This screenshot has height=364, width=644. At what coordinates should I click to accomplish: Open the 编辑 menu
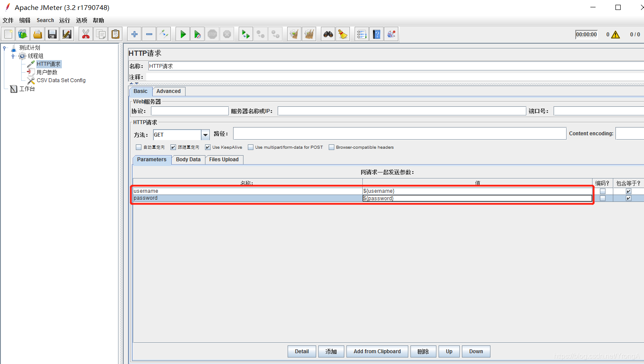(25, 20)
